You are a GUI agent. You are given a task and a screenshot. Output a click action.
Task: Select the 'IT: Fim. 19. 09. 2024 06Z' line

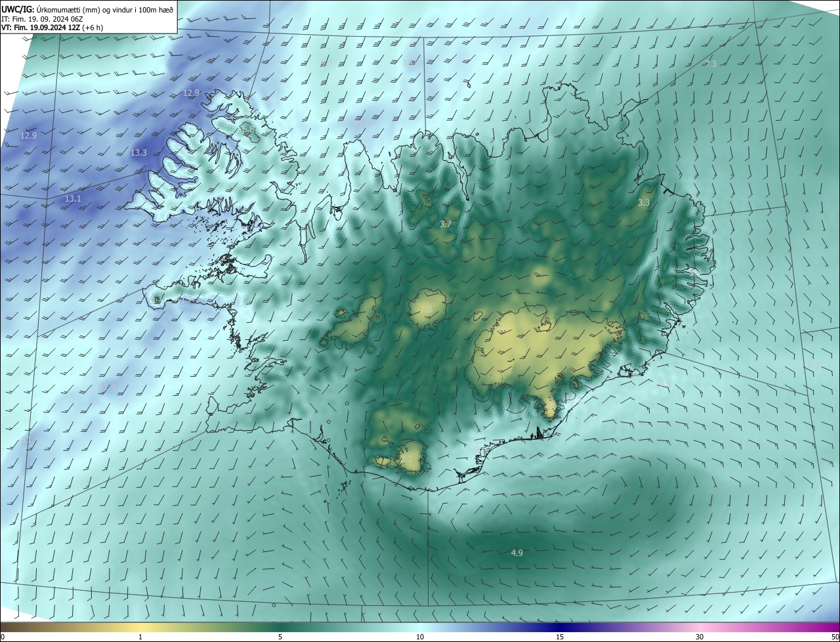[42, 19]
